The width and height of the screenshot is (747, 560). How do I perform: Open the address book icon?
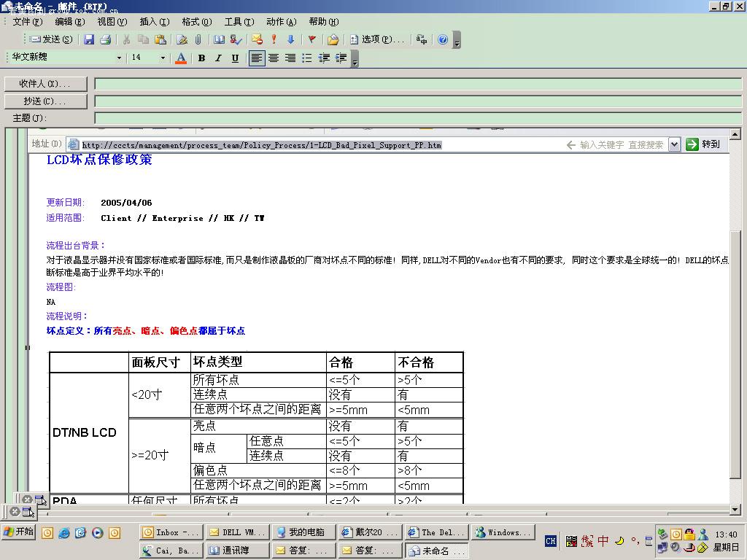(219, 39)
